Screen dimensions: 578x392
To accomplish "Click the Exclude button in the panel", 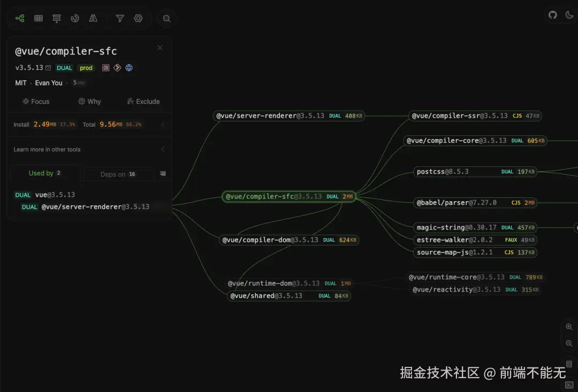I will [x=143, y=101].
